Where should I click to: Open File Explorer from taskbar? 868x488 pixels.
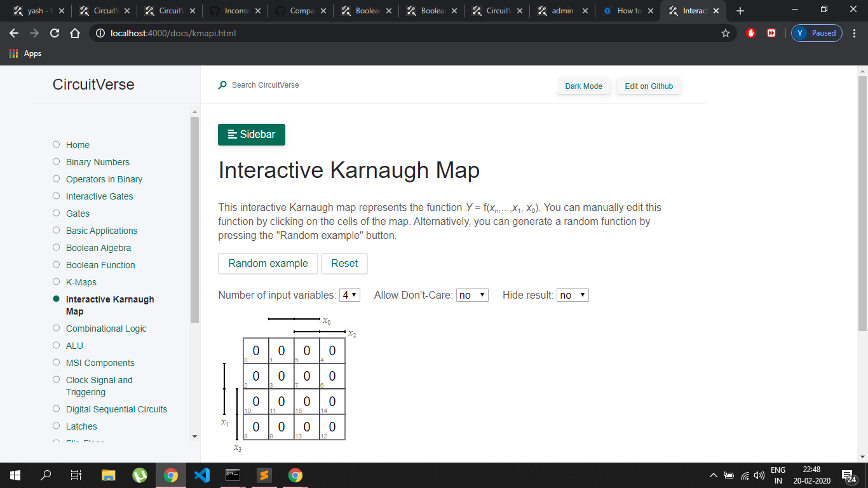[x=109, y=475]
